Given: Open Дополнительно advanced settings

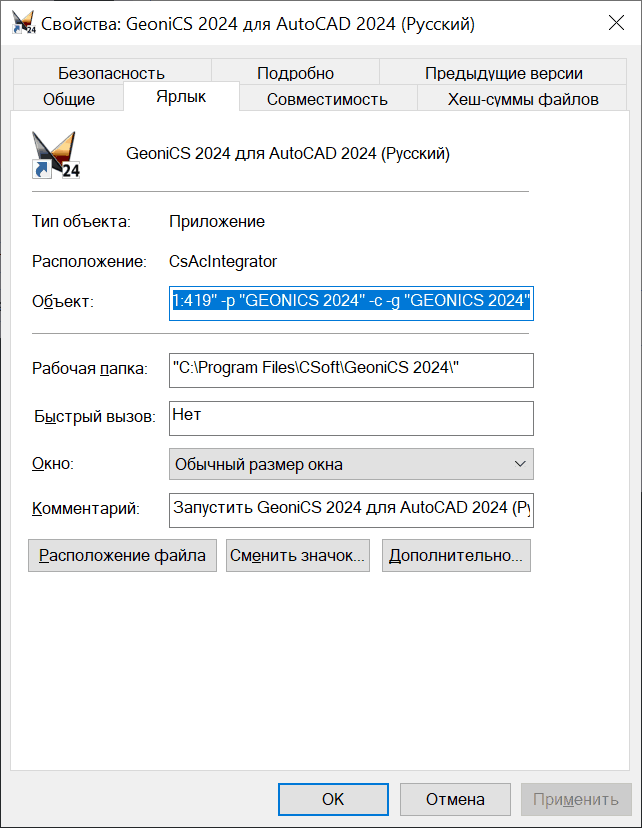Looking at the screenshot, I should coord(456,555).
